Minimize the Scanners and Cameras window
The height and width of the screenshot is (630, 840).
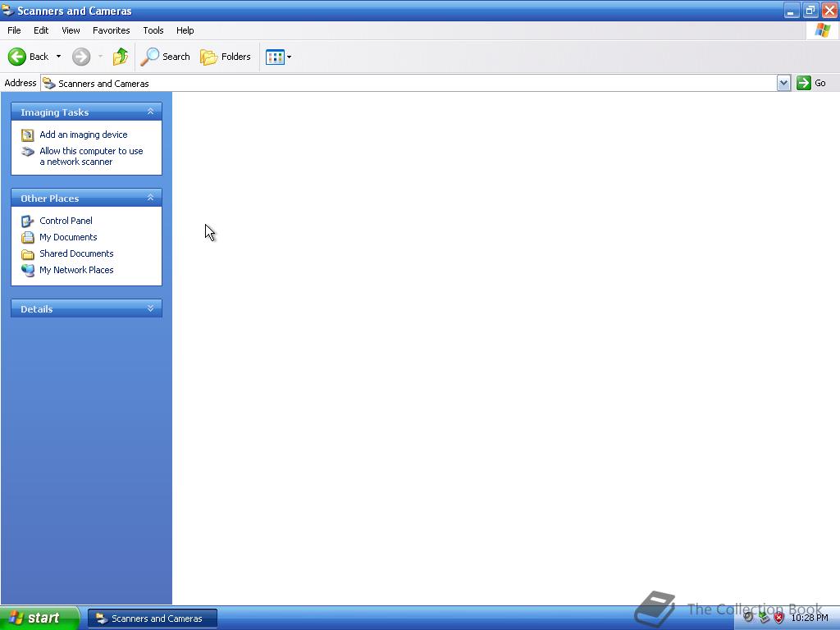pyautogui.click(x=792, y=10)
